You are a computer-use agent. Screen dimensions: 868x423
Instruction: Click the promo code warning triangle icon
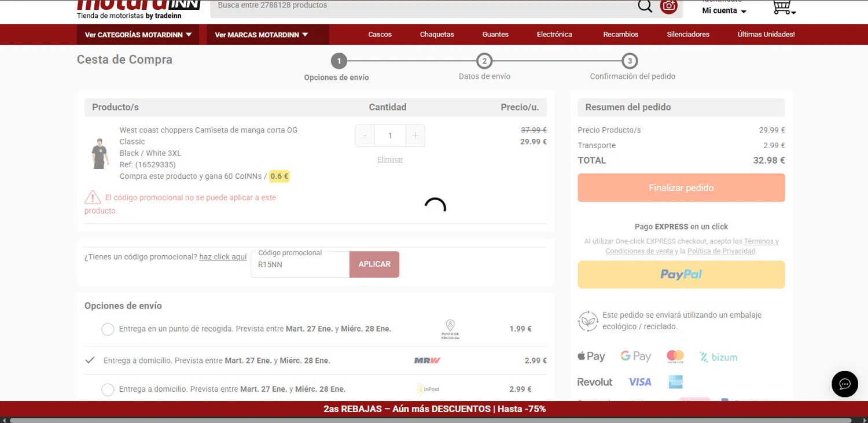click(x=93, y=197)
